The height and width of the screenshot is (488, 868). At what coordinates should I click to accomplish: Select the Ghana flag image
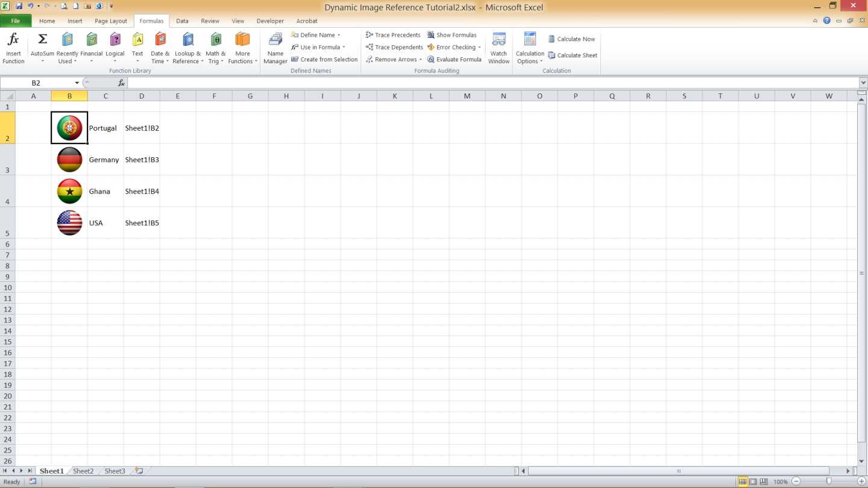69,192
